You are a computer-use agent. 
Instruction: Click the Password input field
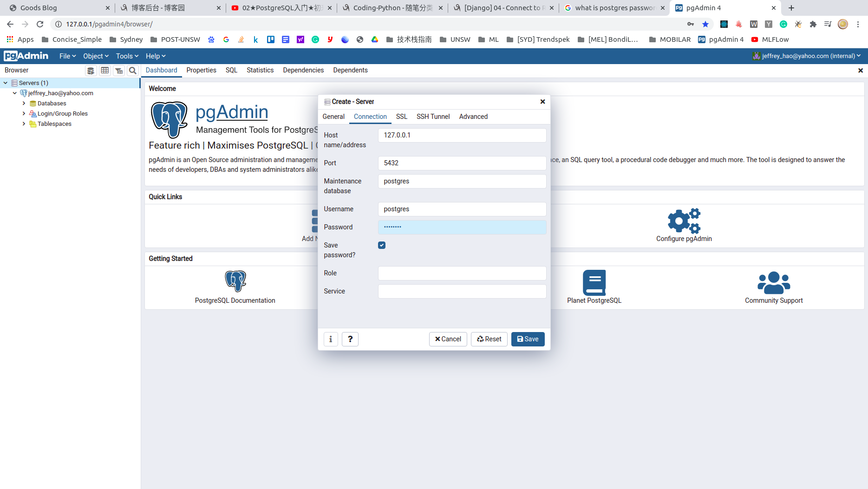point(462,227)
